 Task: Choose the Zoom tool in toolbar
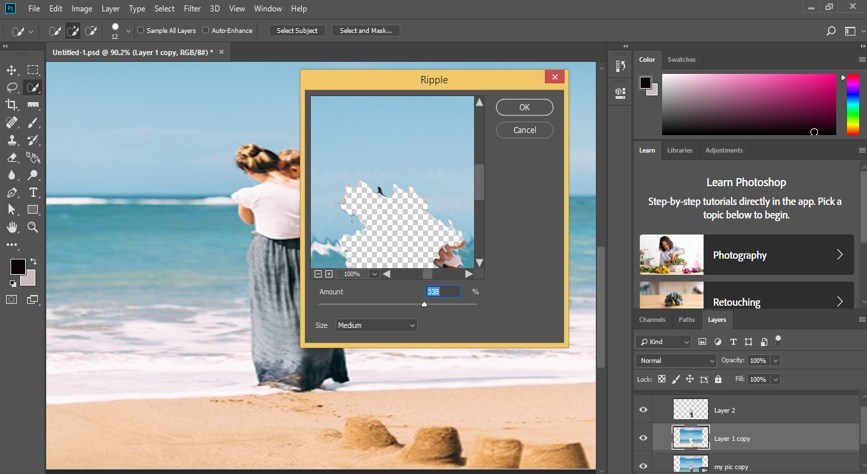click(x=33, y=227)
